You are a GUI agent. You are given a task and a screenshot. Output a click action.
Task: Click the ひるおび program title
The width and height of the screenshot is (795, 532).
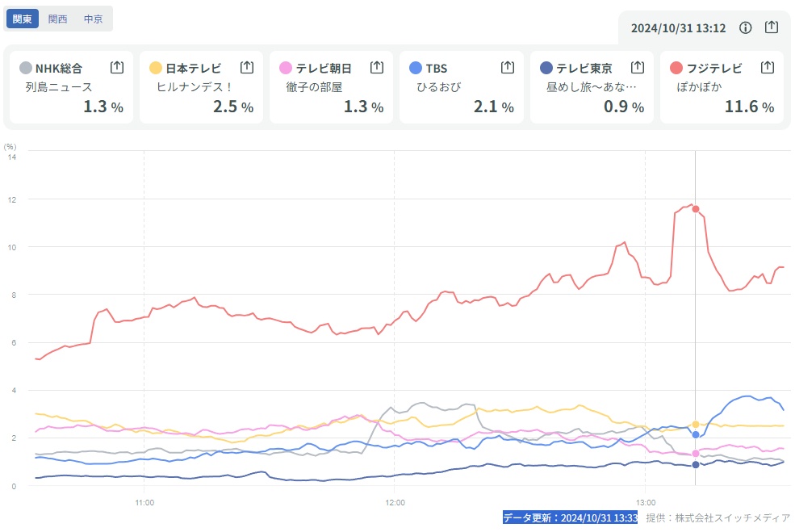point(439,86)
